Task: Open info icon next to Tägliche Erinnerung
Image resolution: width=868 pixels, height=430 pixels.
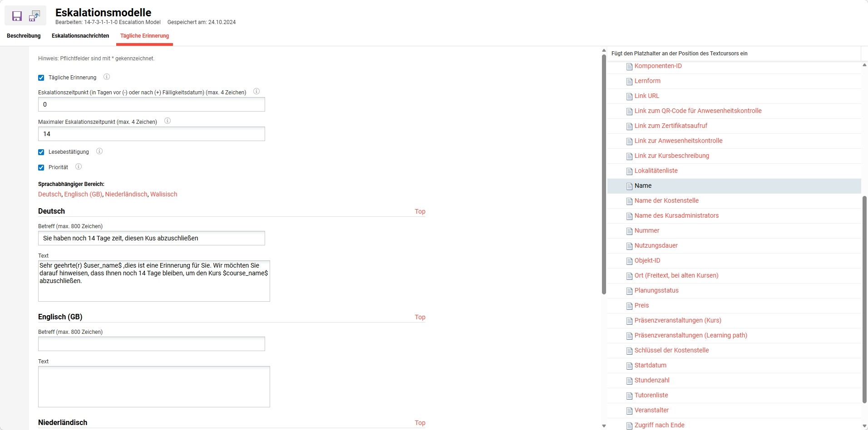Action: (x=107, y=77)
